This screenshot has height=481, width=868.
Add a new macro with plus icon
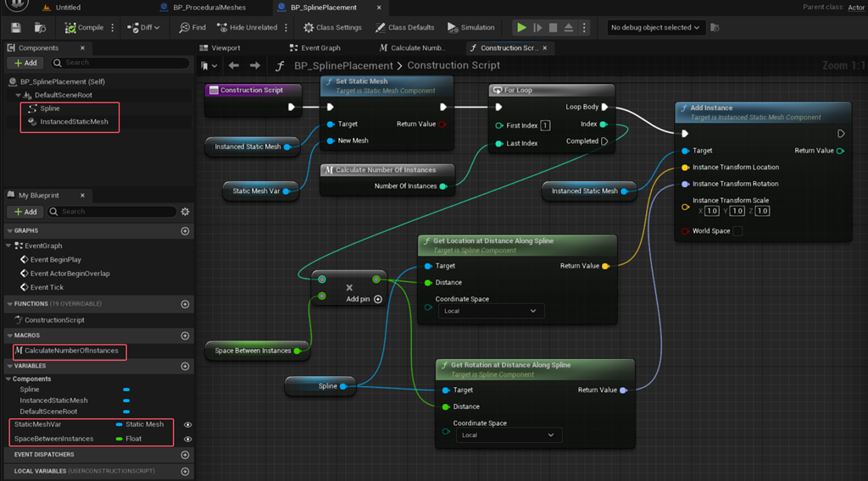[185, 335]
